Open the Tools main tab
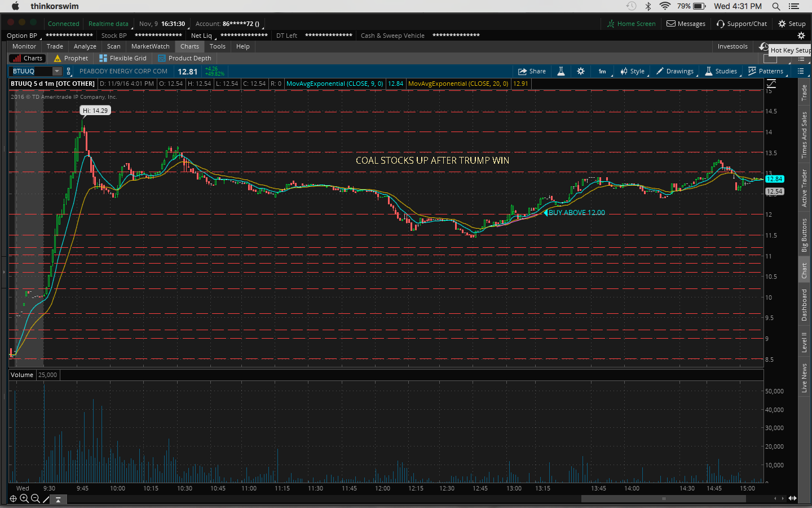This screenshot has height=508, width=812. click(218, 46)
